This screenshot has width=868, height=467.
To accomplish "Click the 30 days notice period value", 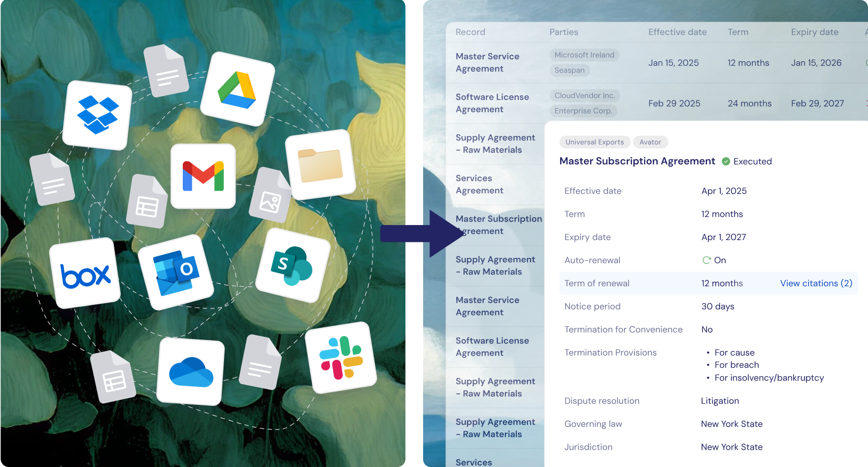I will (x=717, y=306).
